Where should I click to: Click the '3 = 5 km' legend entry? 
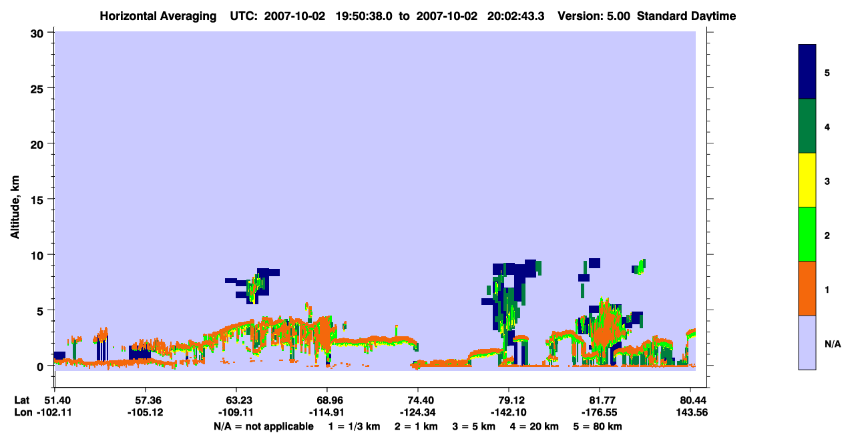(475, 426)
